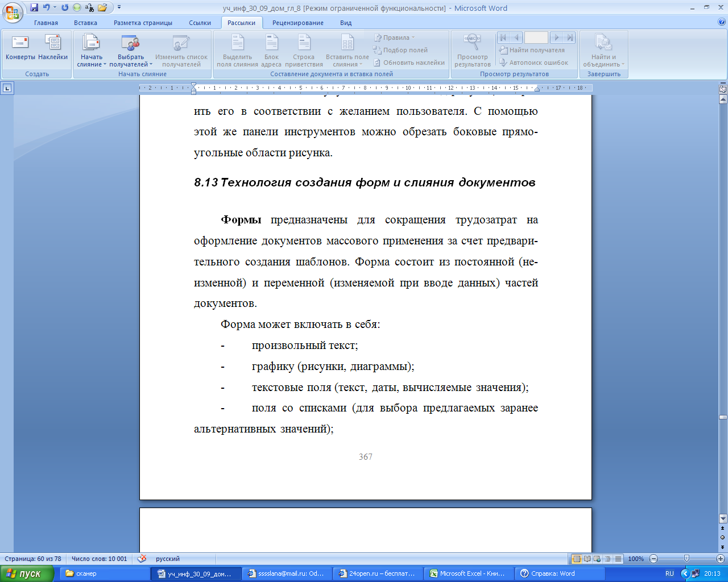
Task: Create Конверты (envelopes)
Action: click(x=20, y=48)
